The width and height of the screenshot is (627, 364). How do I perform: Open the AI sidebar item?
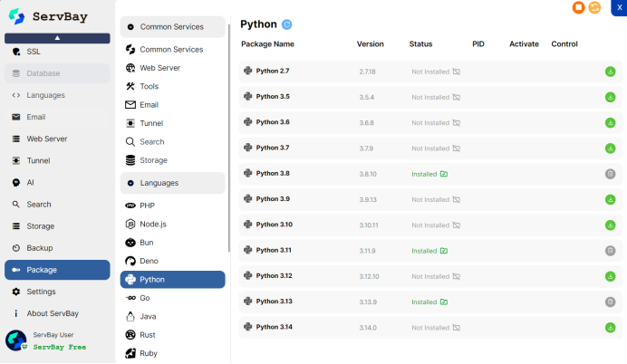pos(57,183)
